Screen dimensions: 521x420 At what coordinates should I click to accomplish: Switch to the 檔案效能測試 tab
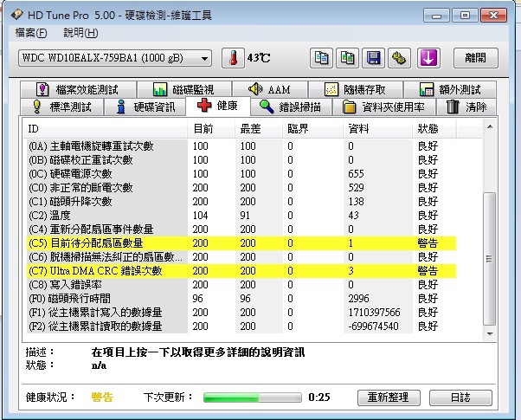pos(78,89)
